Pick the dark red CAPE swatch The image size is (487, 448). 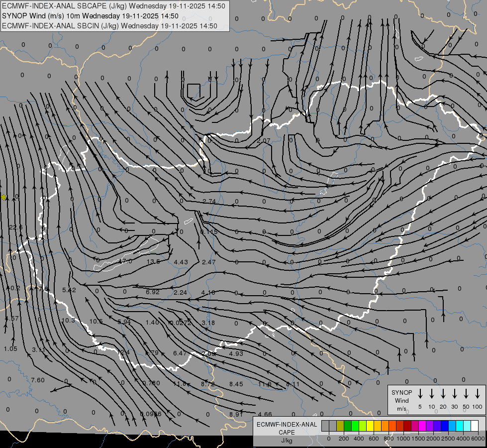(407, 426)
